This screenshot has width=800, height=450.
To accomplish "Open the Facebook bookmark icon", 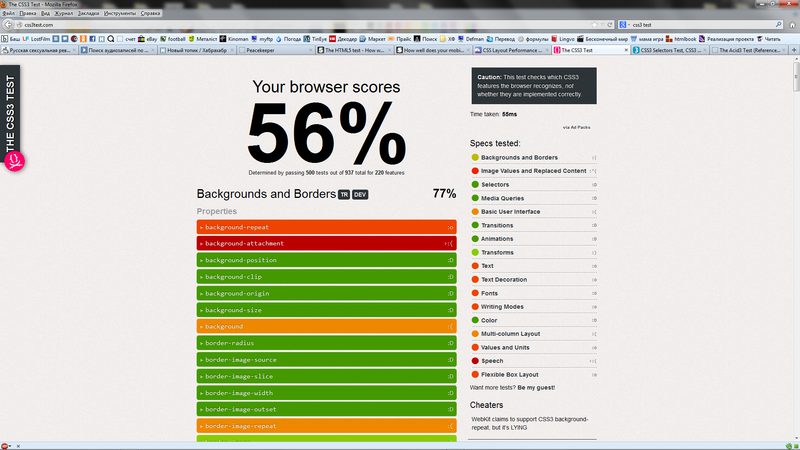I will [x=92, y=39].
